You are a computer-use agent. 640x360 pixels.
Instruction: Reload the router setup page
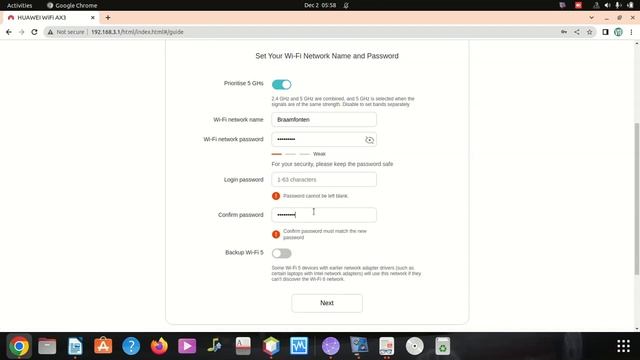click(x=34, y=32)
